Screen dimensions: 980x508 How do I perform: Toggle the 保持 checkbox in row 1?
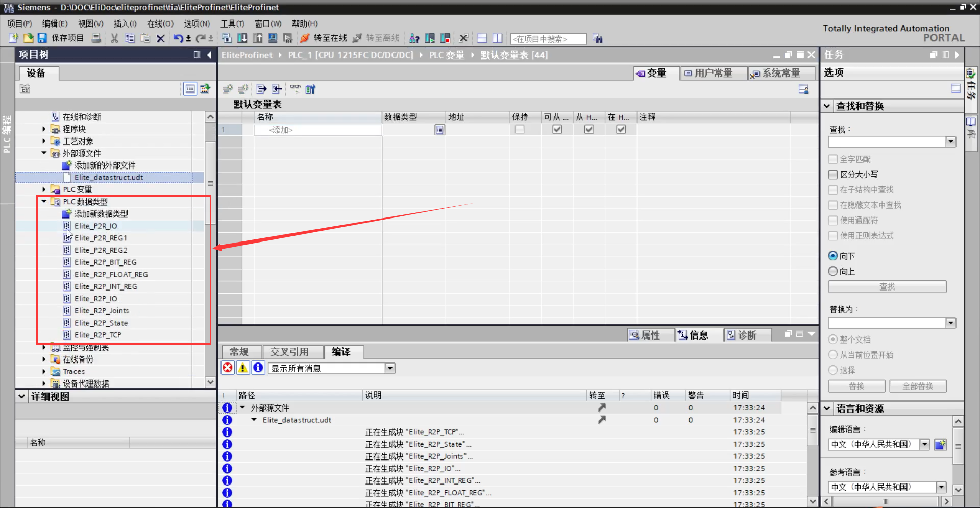tap(520, 130)
